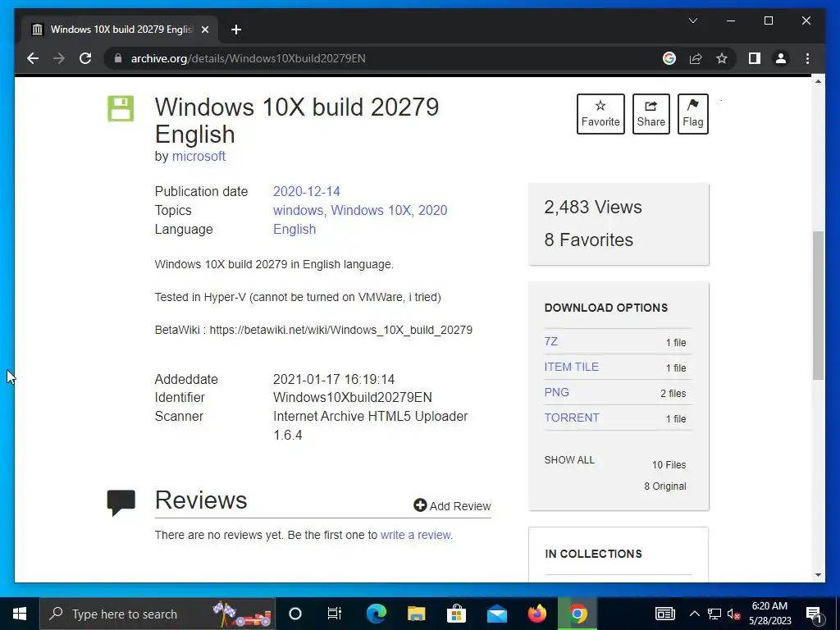Viewport: 840px width, 630px height.
Task: Open the notification center icon
Action: 814,615
